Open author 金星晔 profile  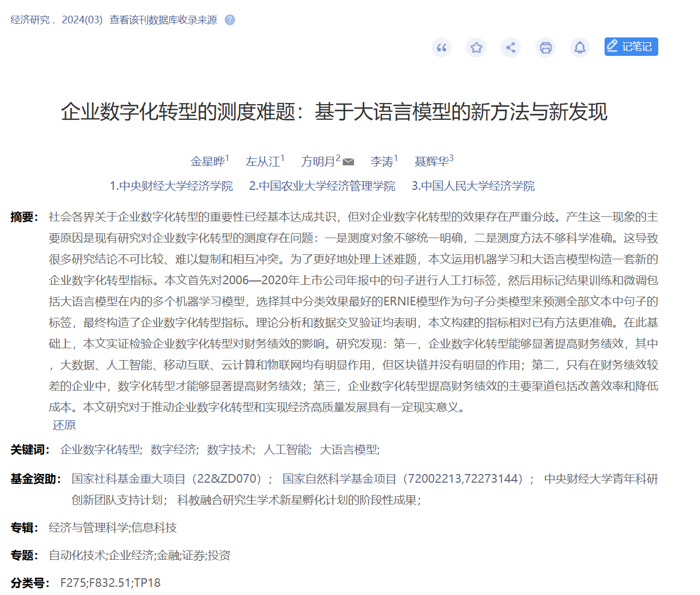[207, 162]
